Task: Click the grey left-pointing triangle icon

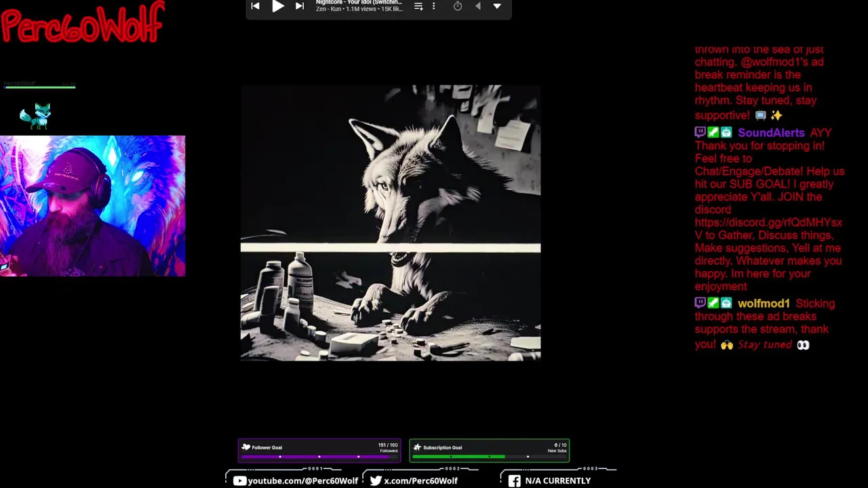Action: tap(477, 6)
